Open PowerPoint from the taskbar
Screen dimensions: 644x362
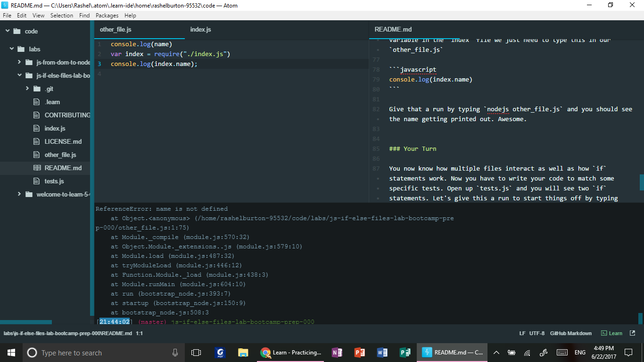coord(360,352)
